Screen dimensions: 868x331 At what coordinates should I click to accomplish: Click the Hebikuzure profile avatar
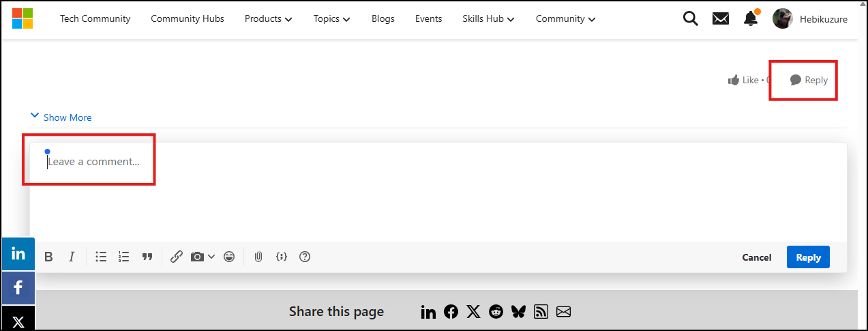tap(782, 18)
